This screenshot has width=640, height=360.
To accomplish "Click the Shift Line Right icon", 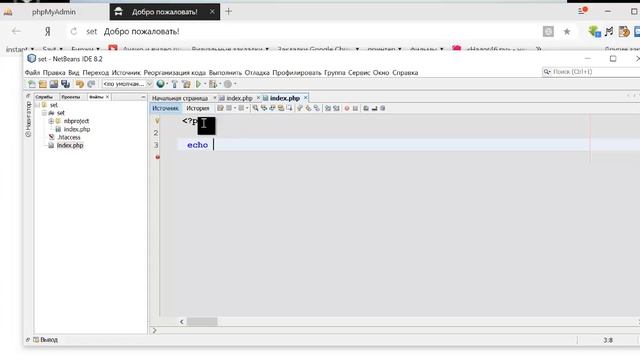I will [x=336, y=108].
